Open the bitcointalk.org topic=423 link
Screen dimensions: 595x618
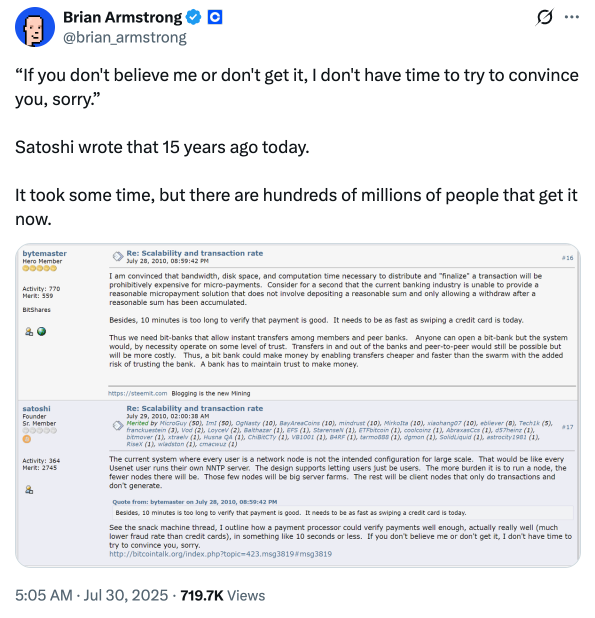(220, 554)
